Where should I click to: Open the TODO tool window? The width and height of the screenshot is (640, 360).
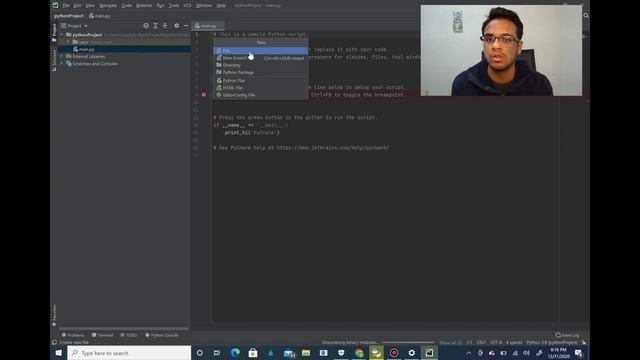[x=129, y=335]
